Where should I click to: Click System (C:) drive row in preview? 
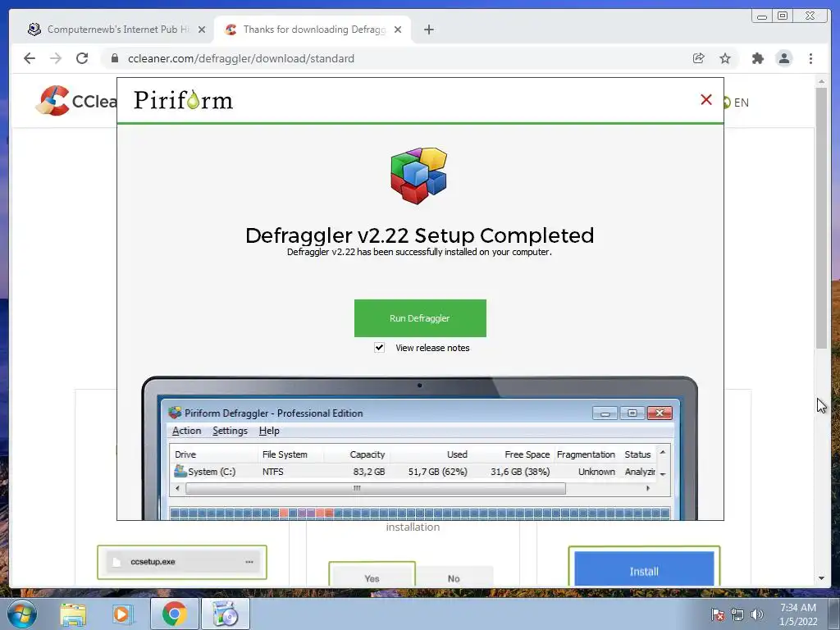click(x=414, y=472)
